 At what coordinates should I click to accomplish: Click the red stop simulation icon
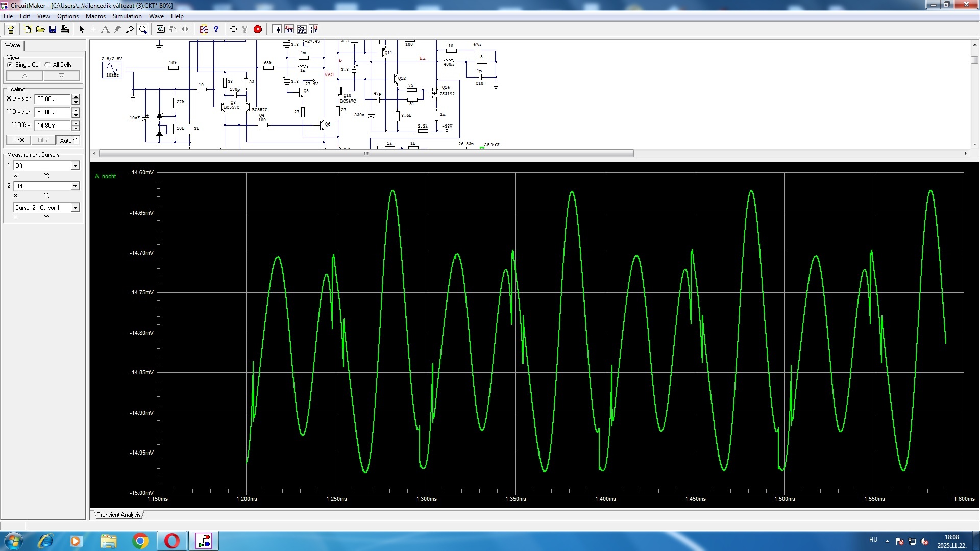(258, 29)
